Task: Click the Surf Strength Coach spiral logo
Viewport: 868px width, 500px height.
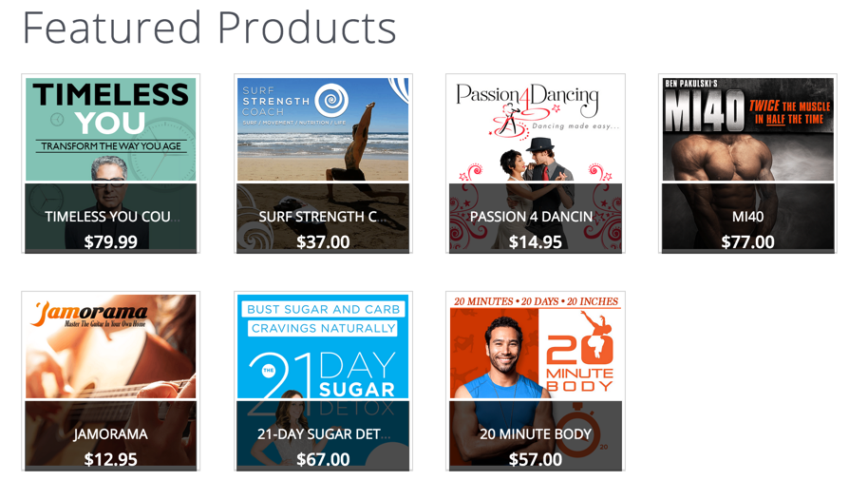Action: coord(331,101)
